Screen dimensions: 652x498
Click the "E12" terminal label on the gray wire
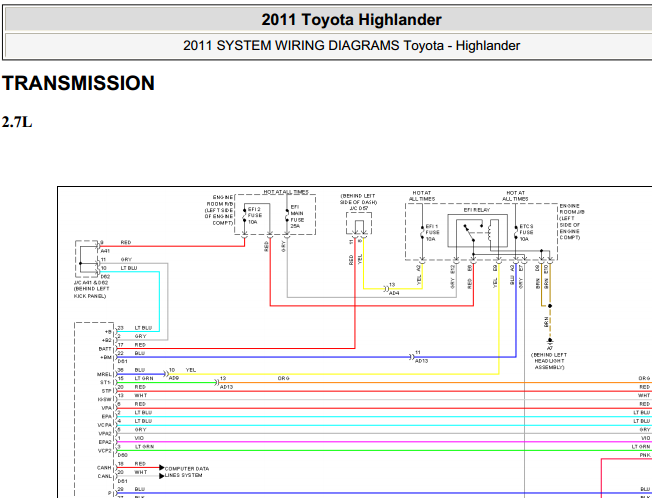click(452, 270)
